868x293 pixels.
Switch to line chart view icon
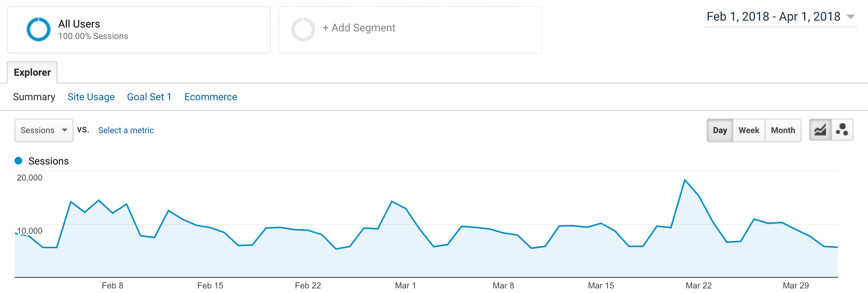pos(820,130)
